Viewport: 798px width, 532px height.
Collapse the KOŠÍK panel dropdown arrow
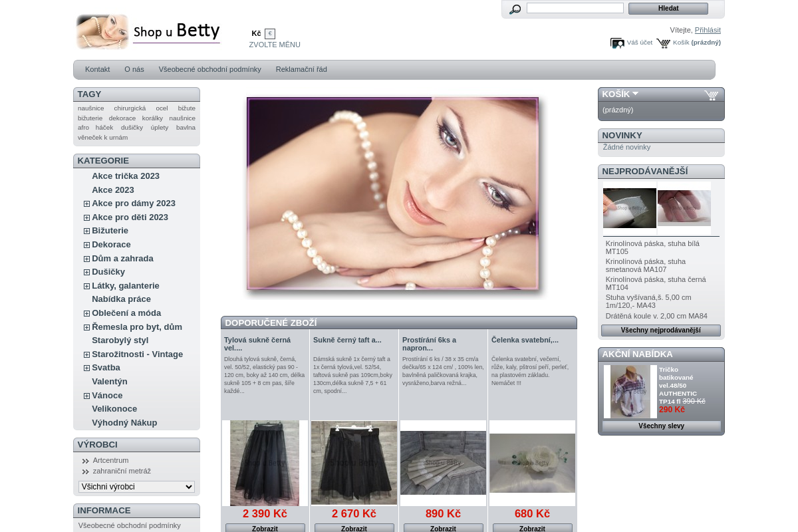636,94
